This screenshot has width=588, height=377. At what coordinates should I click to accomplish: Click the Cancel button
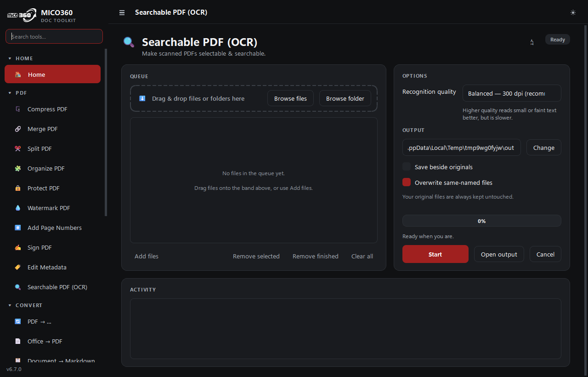pyautogui.click(x=545, y=254)
